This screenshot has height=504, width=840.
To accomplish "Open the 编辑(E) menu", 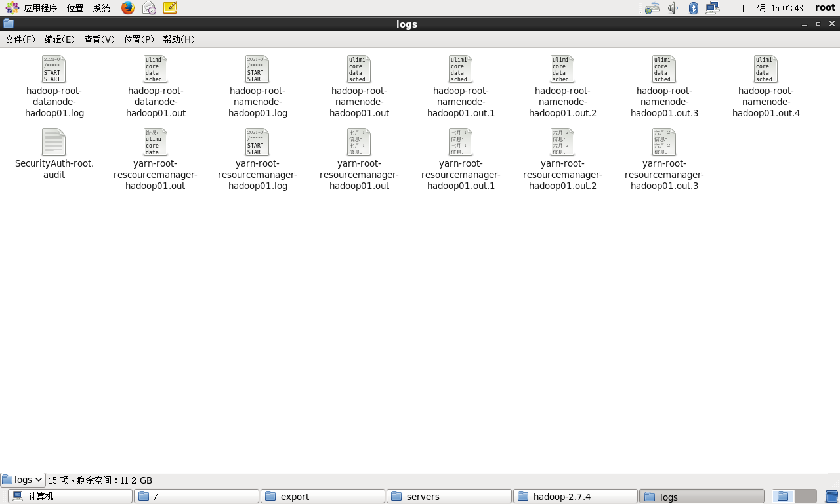I will pyautogui.click(x=60, y=39).
